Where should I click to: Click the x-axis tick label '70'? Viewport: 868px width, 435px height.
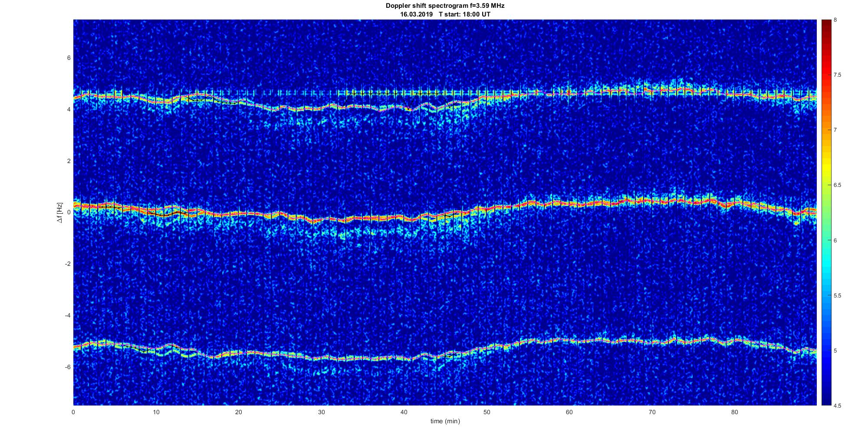tap(652, 412)
